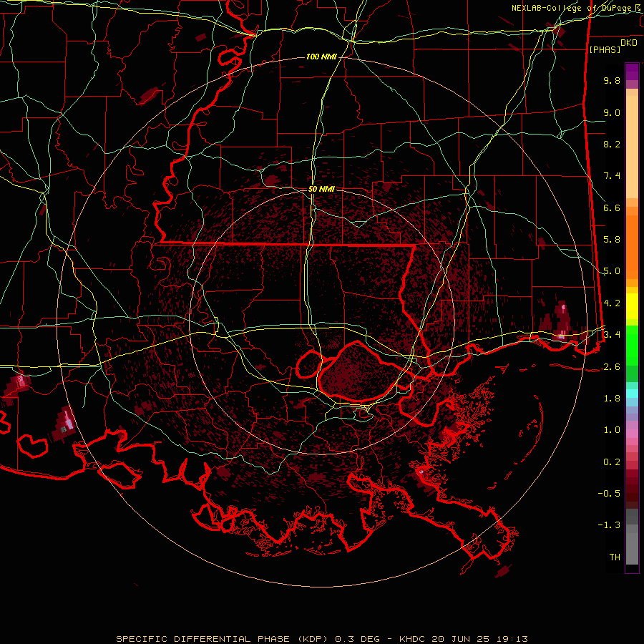Click the yellow band of the colorbar
Screen dimensions: 644x644
pyautogui.click(x=632, y=306)
